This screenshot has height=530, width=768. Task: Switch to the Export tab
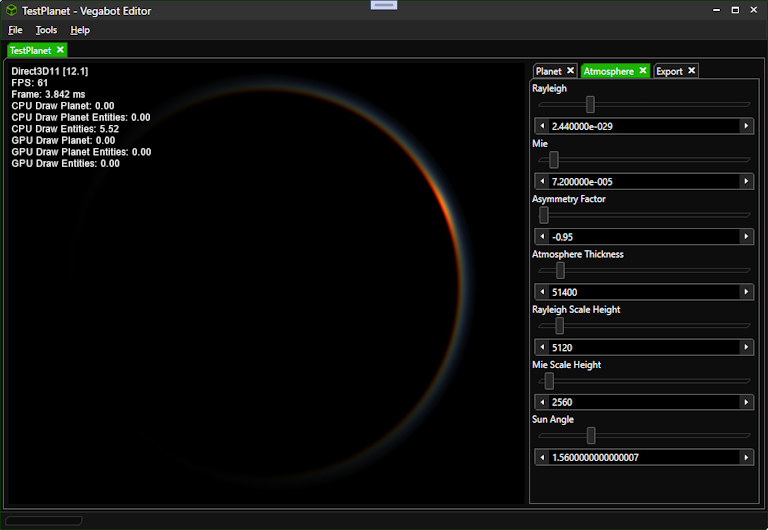pos(669,71)
